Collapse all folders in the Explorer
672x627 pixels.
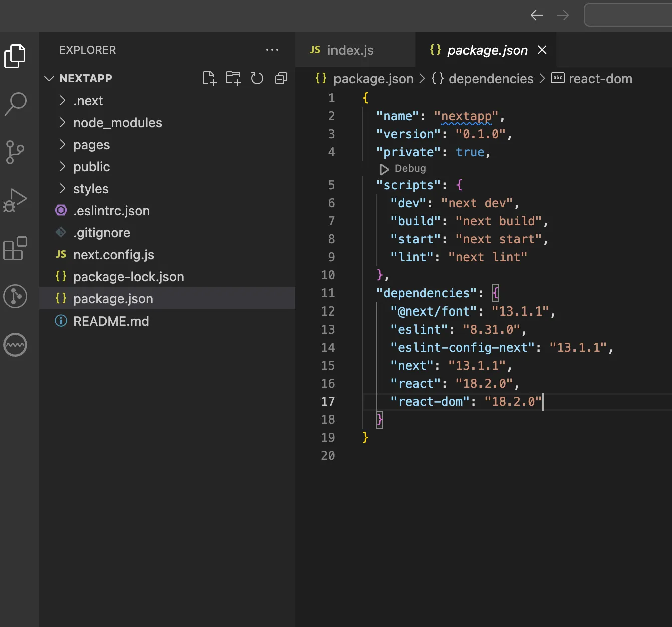281,78
